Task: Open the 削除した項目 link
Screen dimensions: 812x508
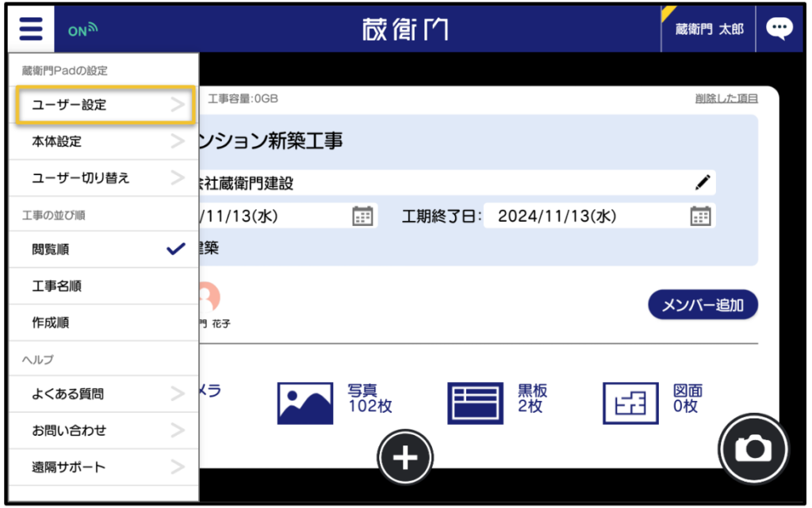Action: [726, 98]
